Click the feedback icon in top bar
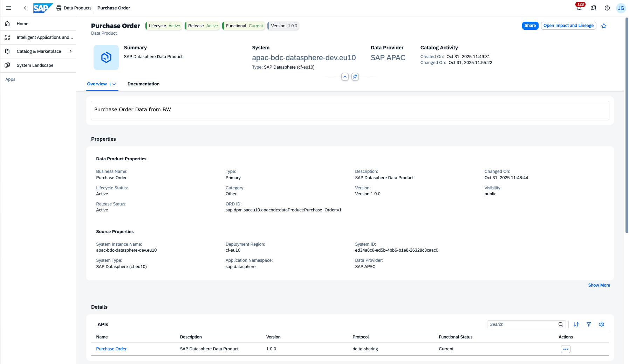The width and height of the screenshot is (629, 364). pos(593,8)
